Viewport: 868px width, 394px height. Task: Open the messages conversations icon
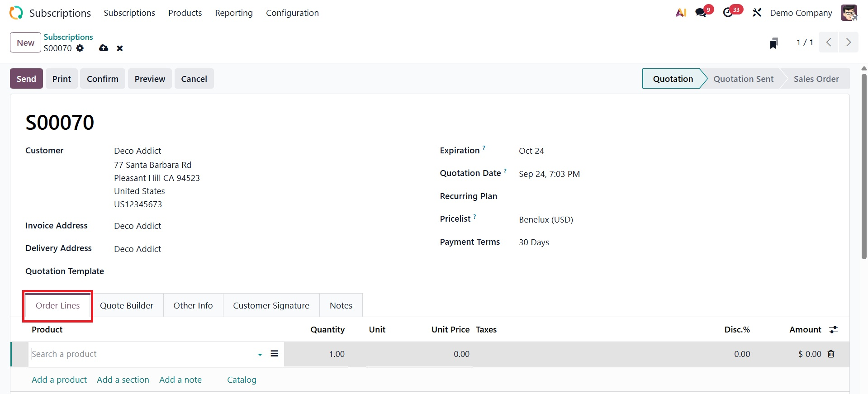pyautogui.click(x=701, y=13)
